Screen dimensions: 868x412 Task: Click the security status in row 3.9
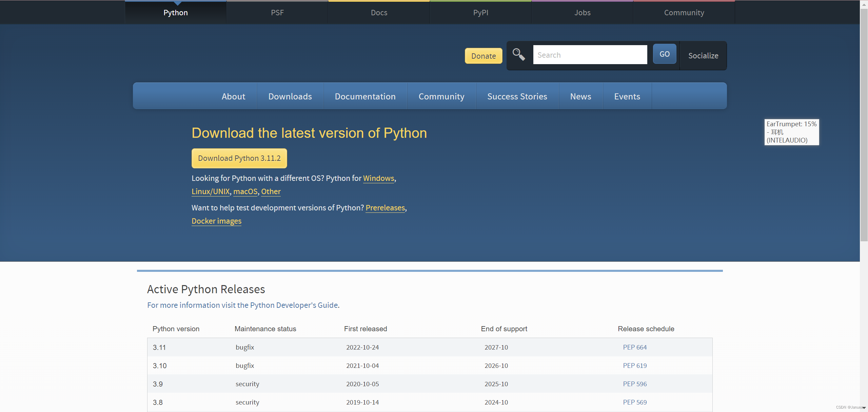(x=248, y=384)
